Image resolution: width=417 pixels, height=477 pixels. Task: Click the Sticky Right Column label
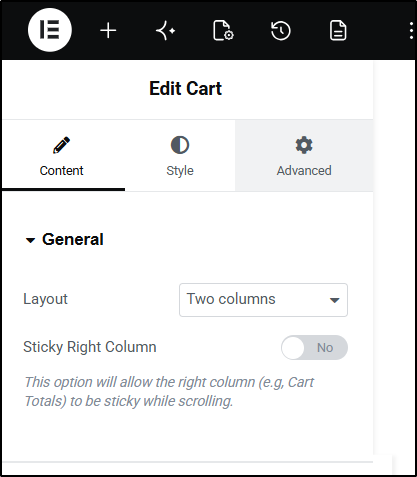tap(90, 347)
